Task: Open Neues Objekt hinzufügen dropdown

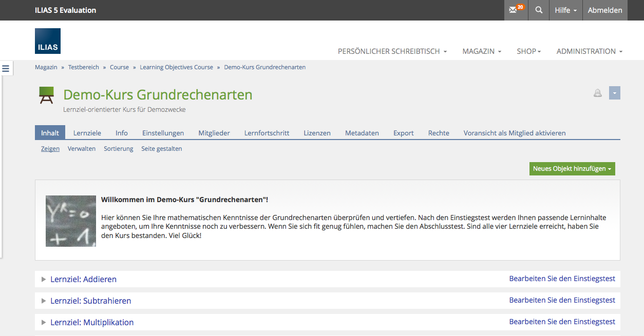Action: (x=572, y=169)
